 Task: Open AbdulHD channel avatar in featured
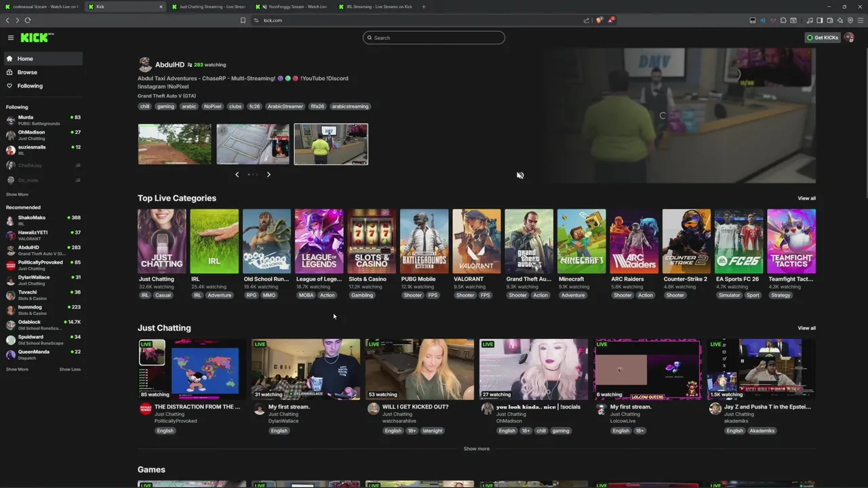(144, 64)
